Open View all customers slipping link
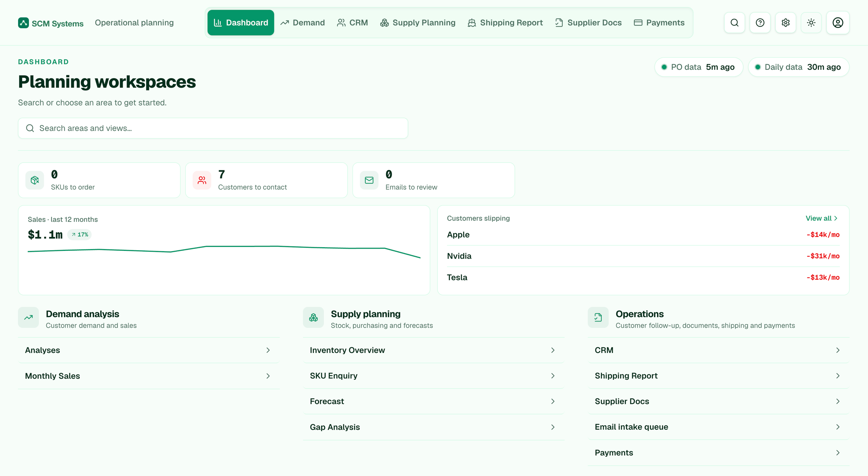868x476 pixels. (x=822, y=218)
